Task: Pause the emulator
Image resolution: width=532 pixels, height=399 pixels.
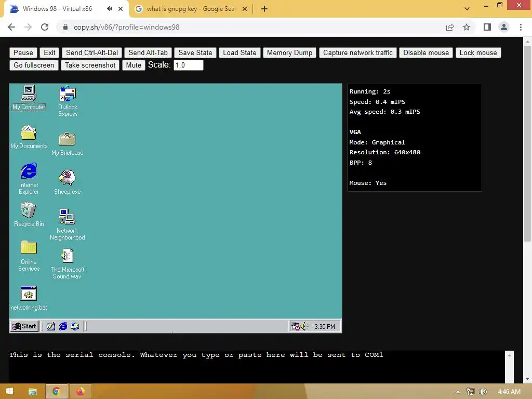Action: tap(23, 52)
